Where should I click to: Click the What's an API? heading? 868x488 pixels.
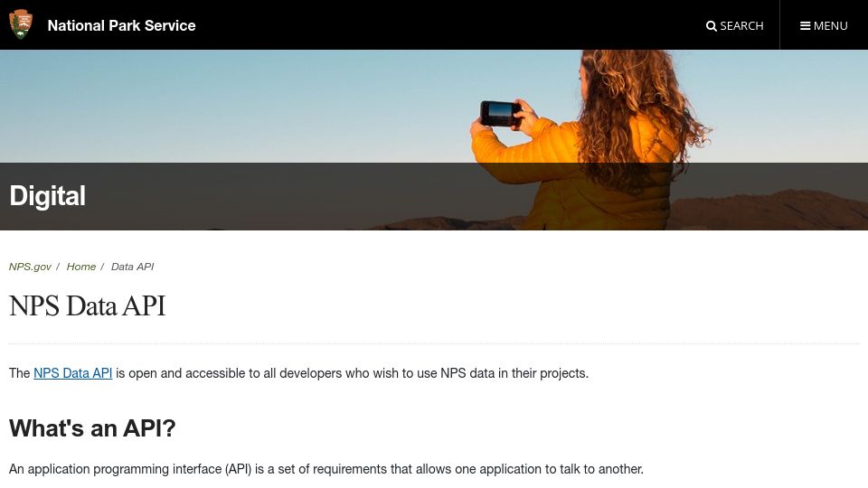92,428
